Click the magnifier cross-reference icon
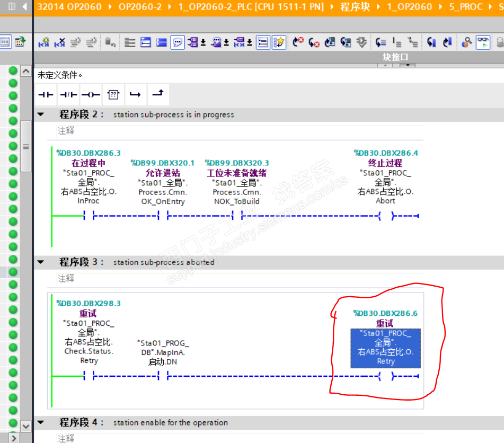504x443 pixels. [466, 42]
